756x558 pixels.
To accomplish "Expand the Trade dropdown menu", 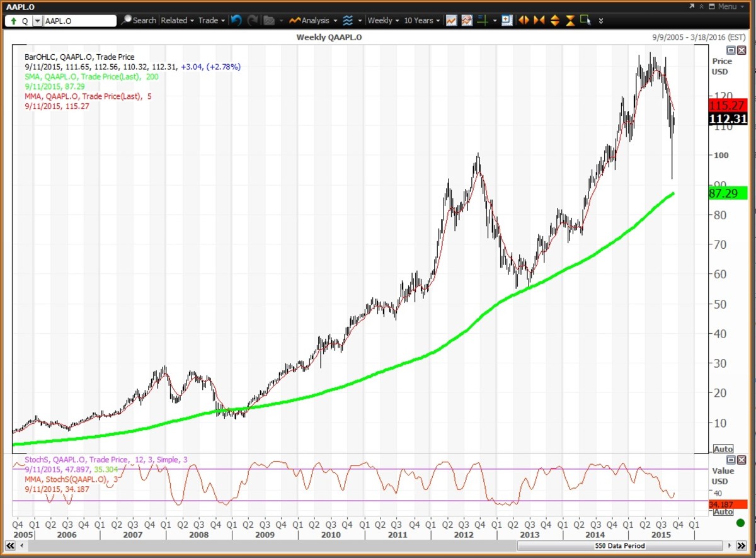I will click(x=211, y=20).
